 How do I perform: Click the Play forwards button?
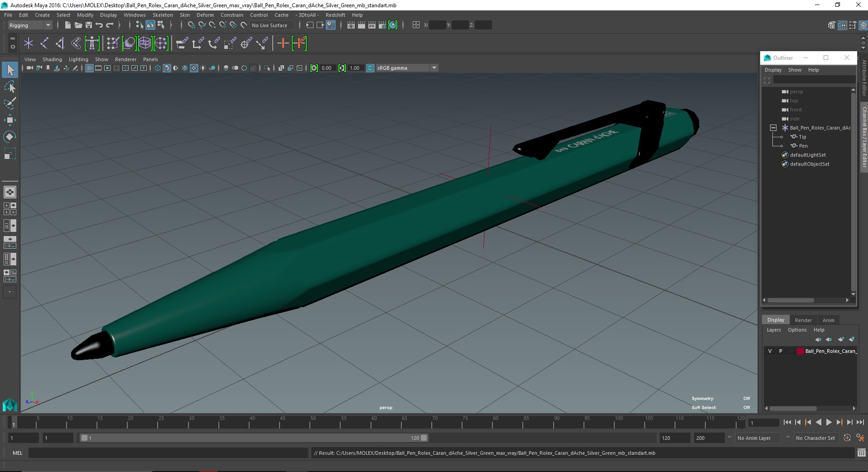click(x=829, y=422)
